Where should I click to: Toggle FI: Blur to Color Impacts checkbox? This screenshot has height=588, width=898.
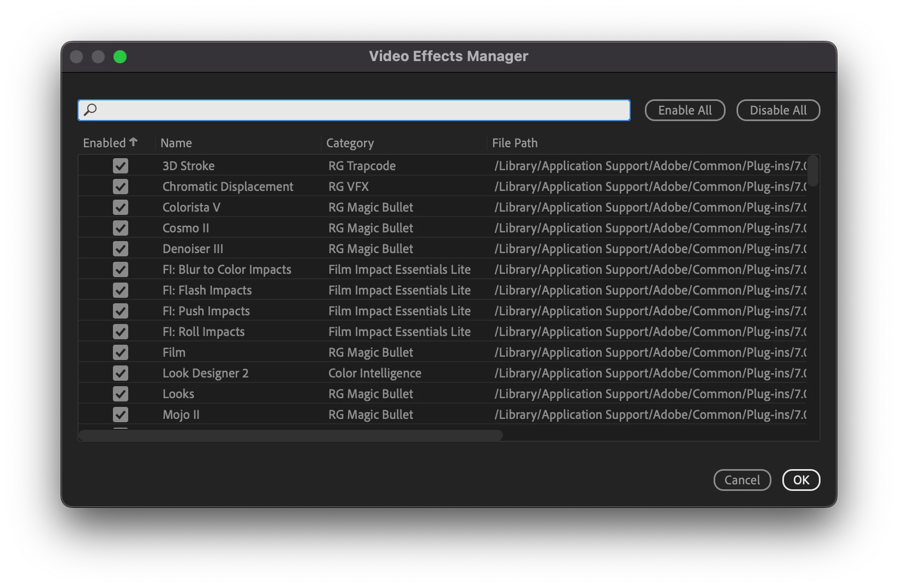[x=121, y=269]
